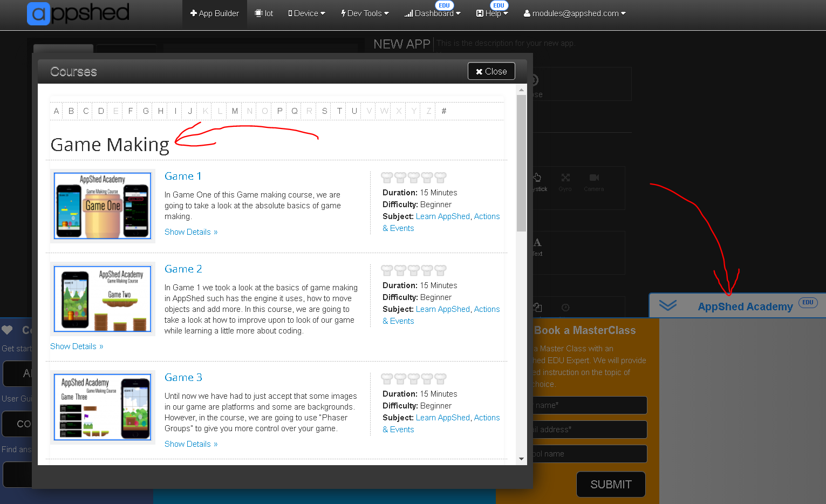Screen dimensions: 826x504
Task: Jump to letter C in courses index
Action: click(x=86, y=111)
